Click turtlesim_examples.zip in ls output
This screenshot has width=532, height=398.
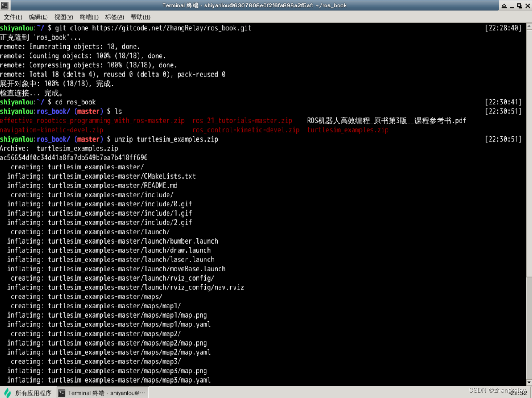348,130
